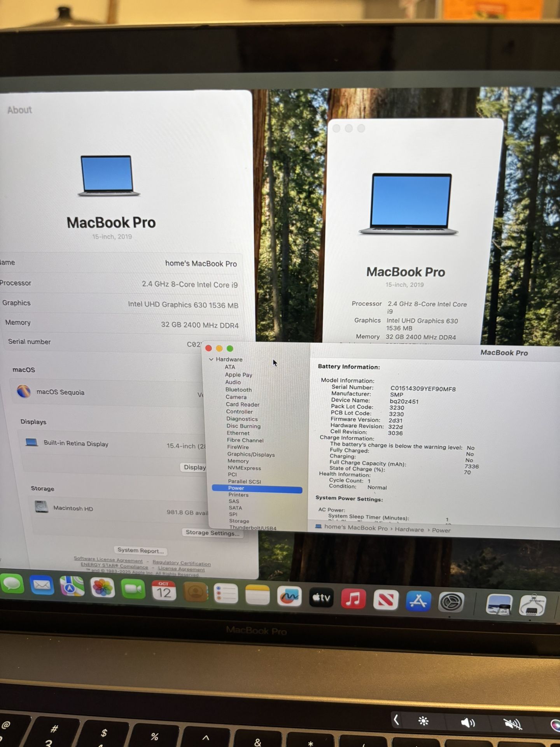Select ATA in the Hardware list
This screenshot has width=560, height=747.
point(230,367)
